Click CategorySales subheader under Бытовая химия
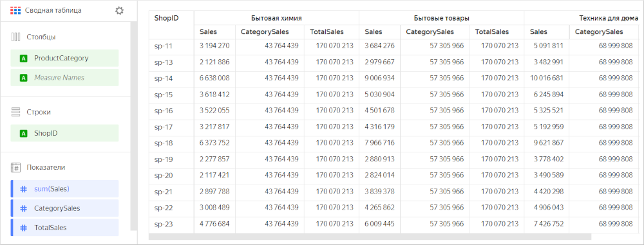Viewport: 644px width, 245px height. 265,32
